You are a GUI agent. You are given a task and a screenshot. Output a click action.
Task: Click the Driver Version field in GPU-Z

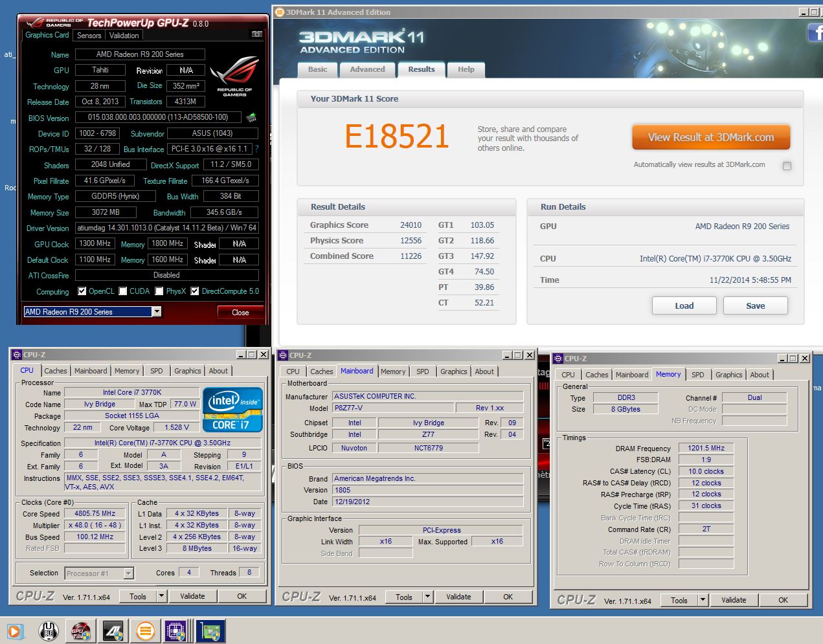[167, 228]
